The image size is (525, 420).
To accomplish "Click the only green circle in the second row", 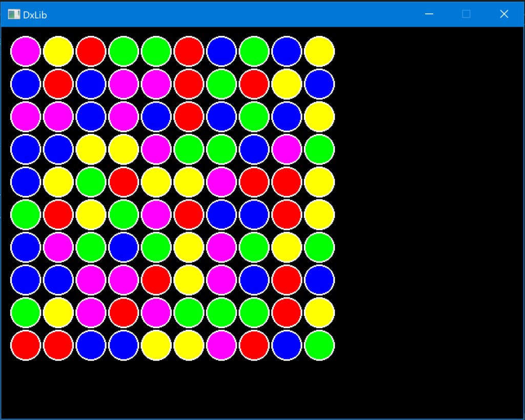I will (221, 84).
